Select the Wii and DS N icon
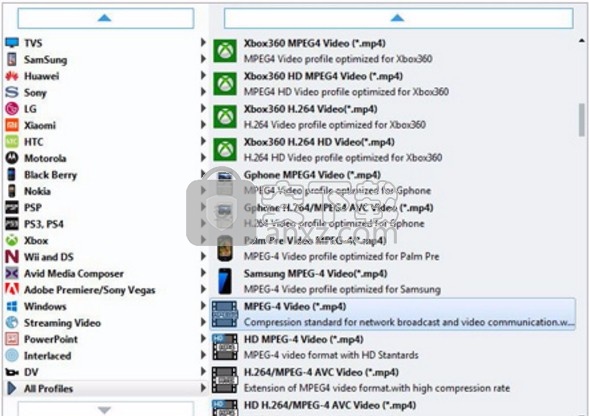The image size is (589, 416). (12, 257)
